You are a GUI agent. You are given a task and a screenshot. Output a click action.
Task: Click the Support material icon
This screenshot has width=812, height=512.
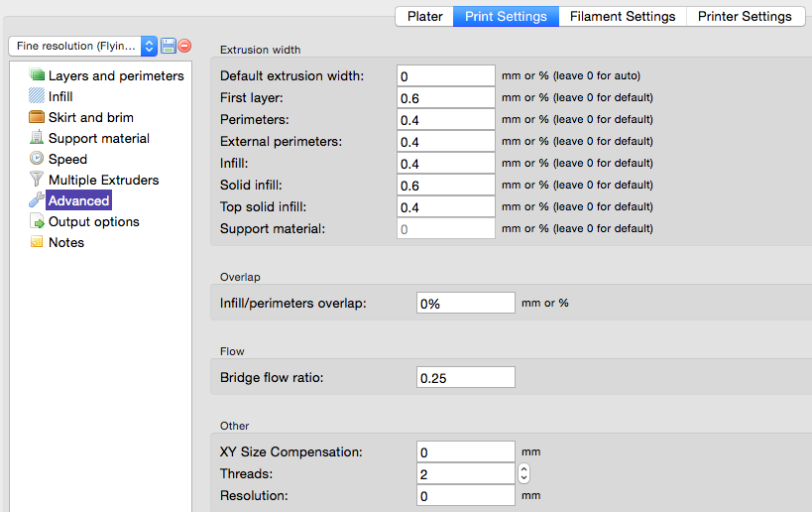(37, 138)
